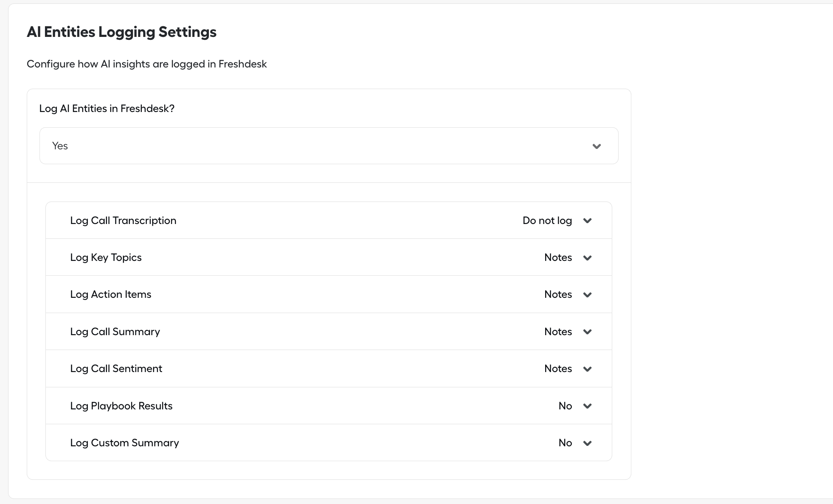The image size is (833, 504).
Task: Open the Log Key Topics Notes dropdown
Action: pos(568,258)
